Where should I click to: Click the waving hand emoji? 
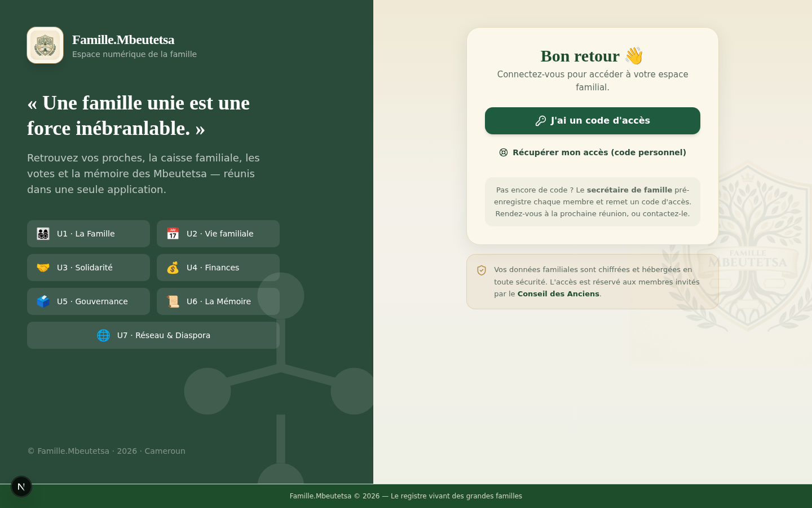[634, 56]
